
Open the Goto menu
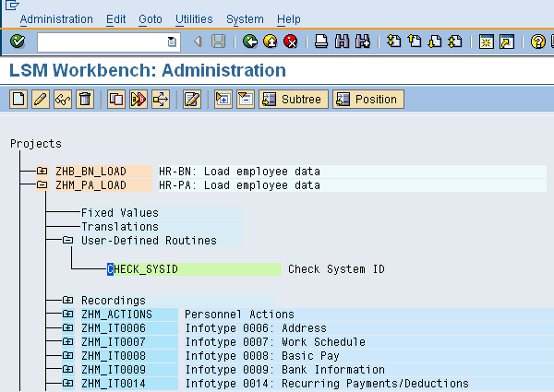[150, 18]
